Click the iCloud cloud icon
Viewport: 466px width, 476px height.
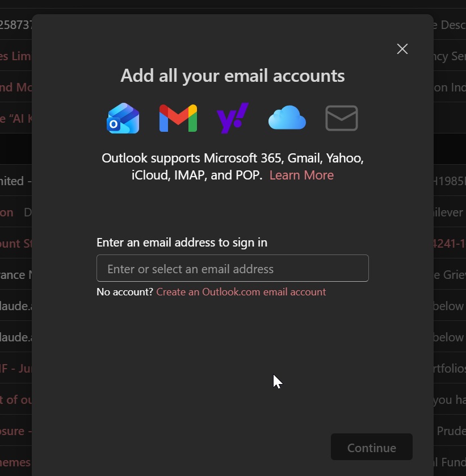point(287,118)
